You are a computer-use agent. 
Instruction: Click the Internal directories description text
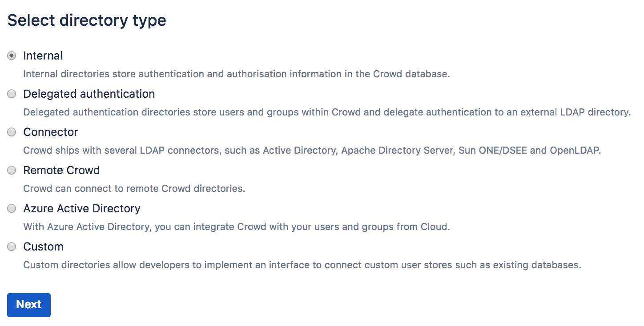point(236,74)
